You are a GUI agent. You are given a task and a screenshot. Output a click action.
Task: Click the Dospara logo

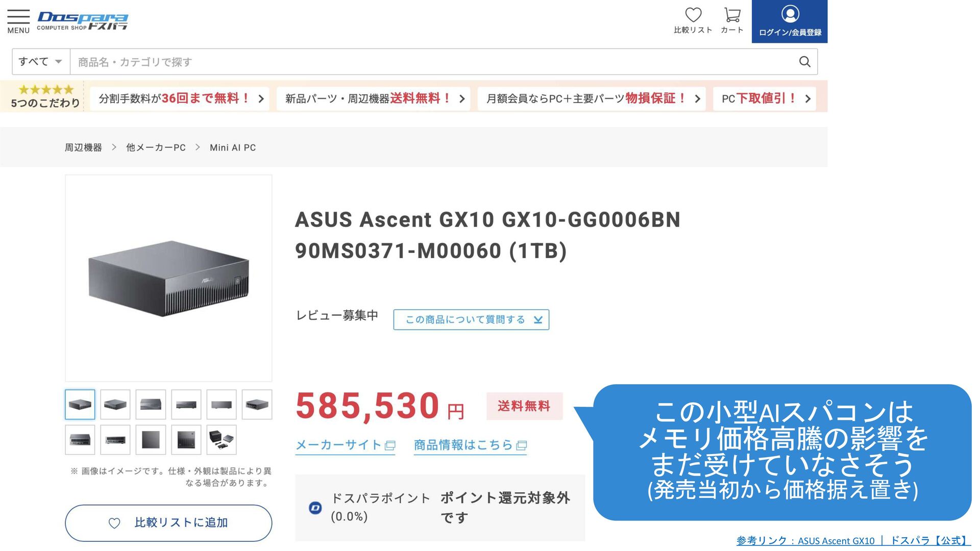[82, 21]
